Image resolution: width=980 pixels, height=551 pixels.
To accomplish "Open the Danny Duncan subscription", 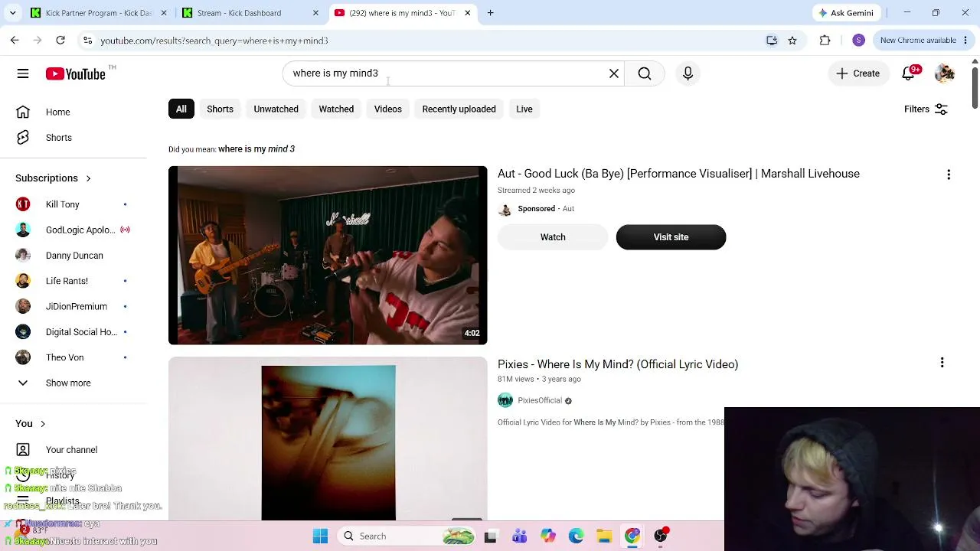I will [x=73, y=256].
